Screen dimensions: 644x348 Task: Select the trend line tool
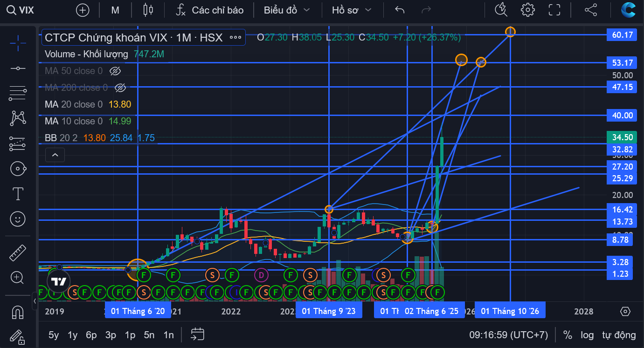18,68
